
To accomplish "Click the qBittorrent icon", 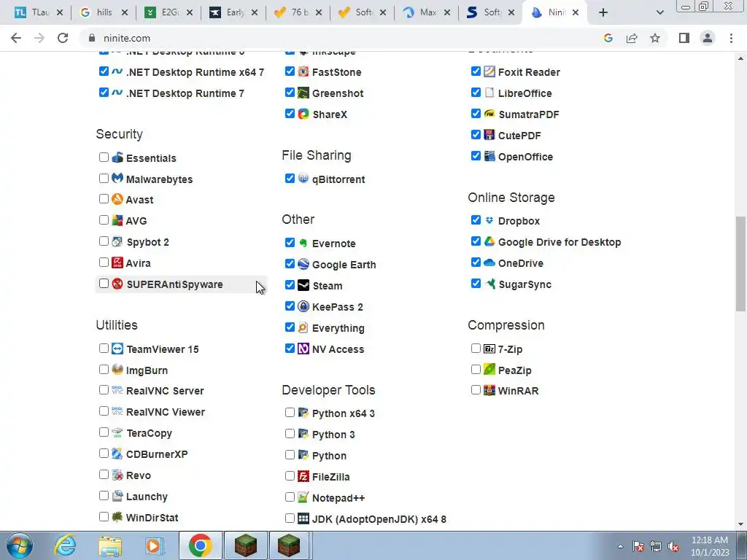I will coord(303,178).
